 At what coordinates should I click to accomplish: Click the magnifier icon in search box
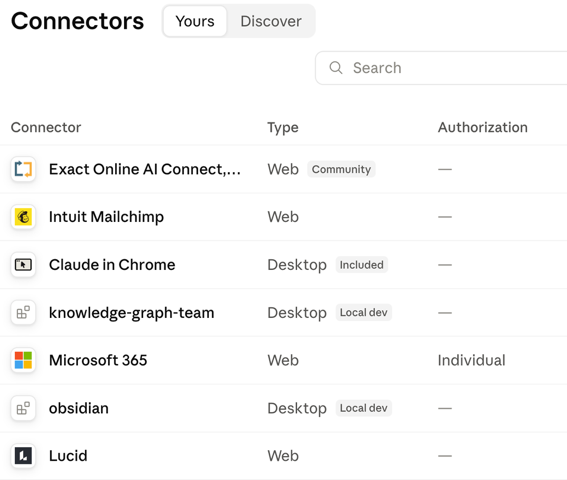pos(336,68)
